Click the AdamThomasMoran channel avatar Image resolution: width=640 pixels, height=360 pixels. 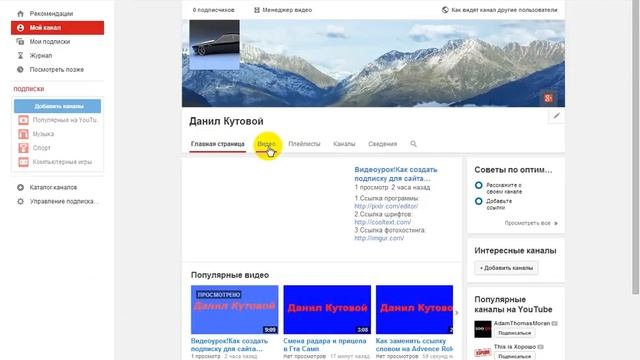(483, 329)
